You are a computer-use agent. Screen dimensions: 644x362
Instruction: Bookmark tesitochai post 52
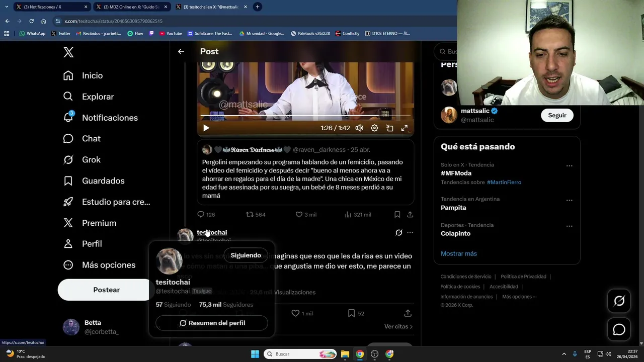356,313
